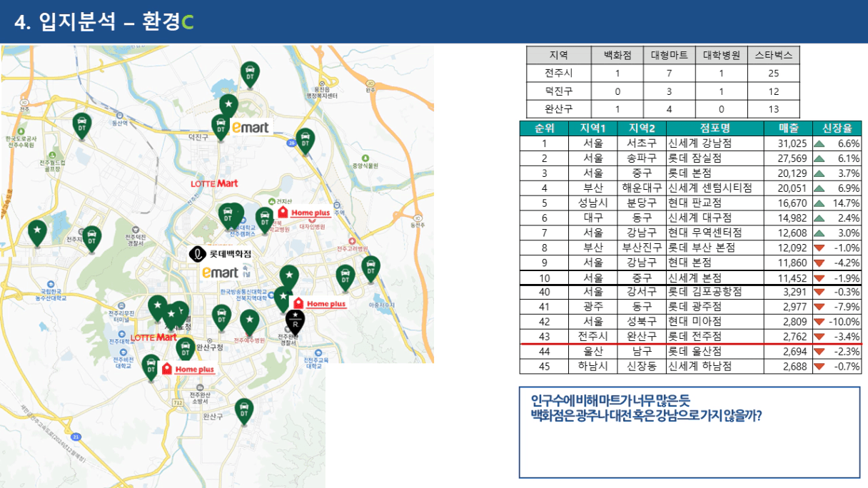The image size is (868, 488).
Task: Select the growth rate 14.7% cell
Action: click(x=837, y=203)
